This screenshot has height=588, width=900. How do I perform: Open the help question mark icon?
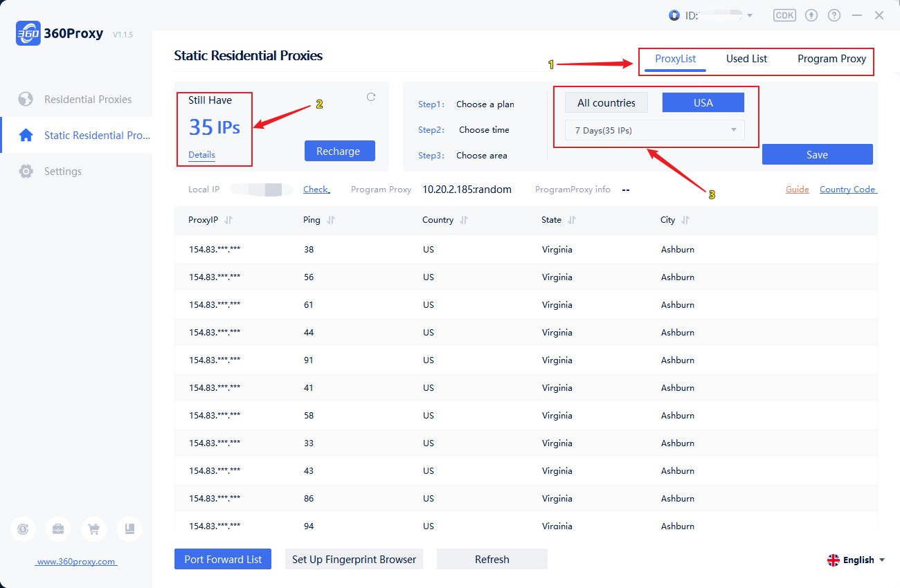pos(834,15)
